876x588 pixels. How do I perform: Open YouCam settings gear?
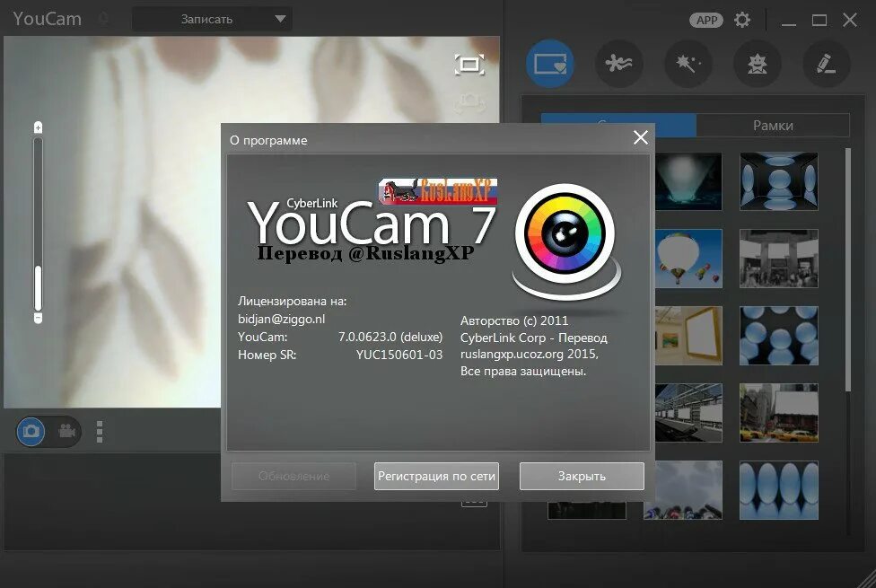742,20
